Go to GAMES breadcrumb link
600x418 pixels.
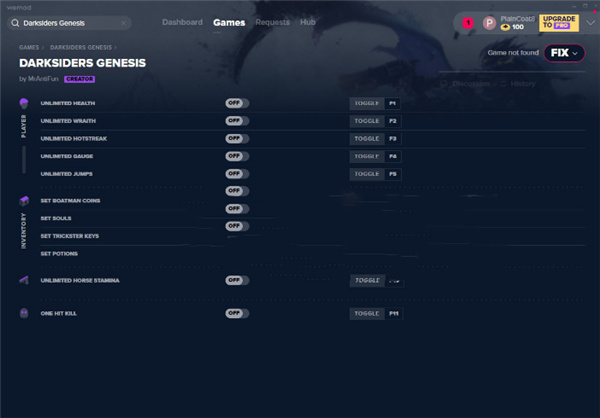tap(29, 47)
